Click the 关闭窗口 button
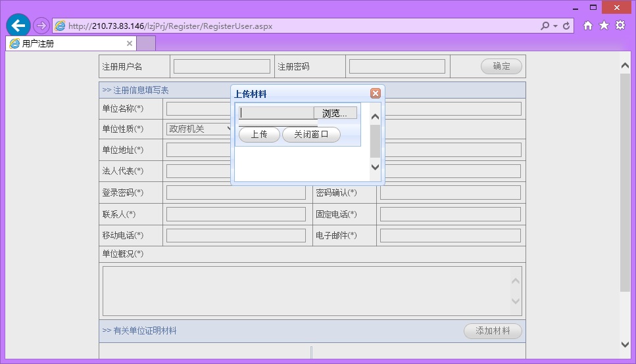 311,134
